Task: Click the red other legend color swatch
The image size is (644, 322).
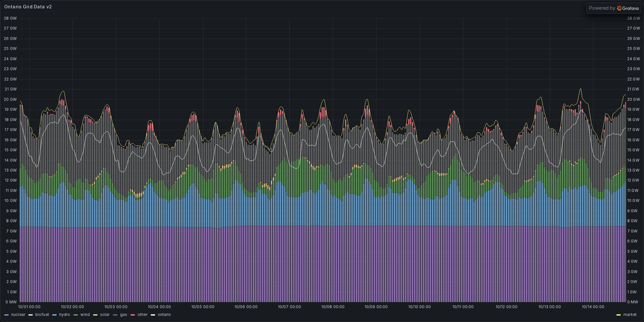Action: (x=134, y=314)
